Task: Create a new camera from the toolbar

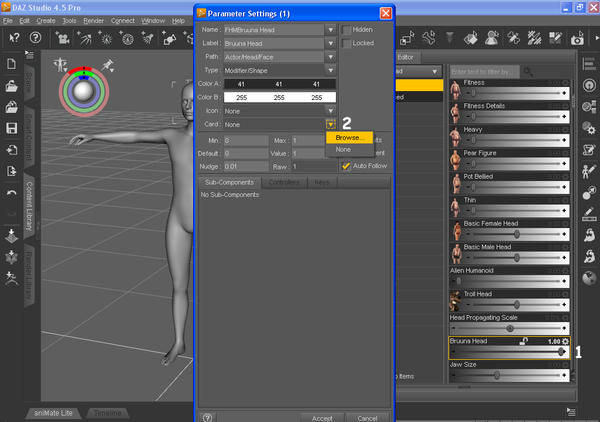Action: (63, 38)
